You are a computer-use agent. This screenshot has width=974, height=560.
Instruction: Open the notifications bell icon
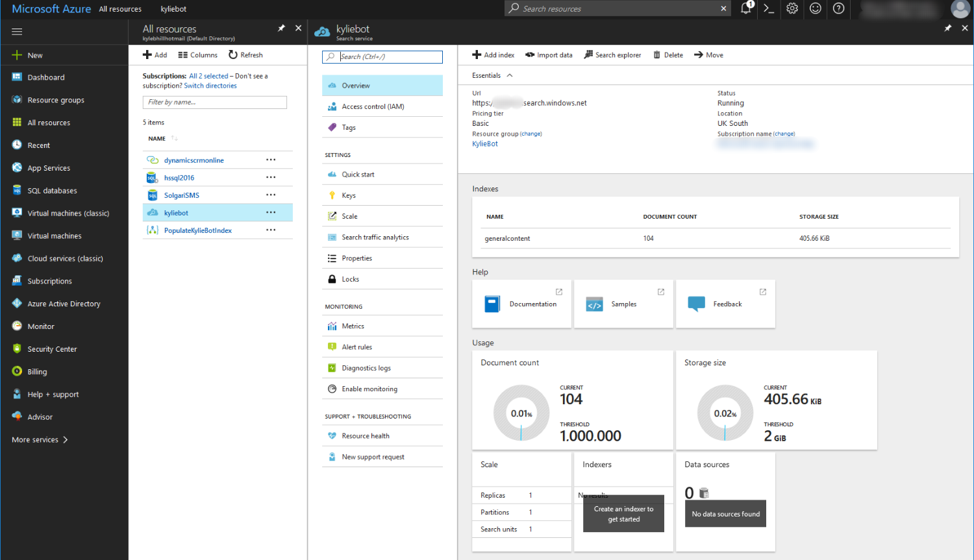(746, 8)
